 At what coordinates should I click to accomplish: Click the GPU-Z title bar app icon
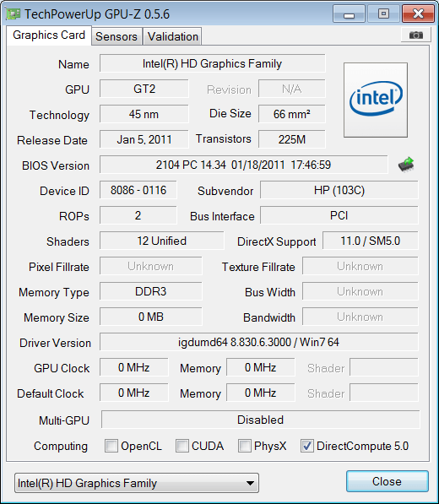pos(14,14)
